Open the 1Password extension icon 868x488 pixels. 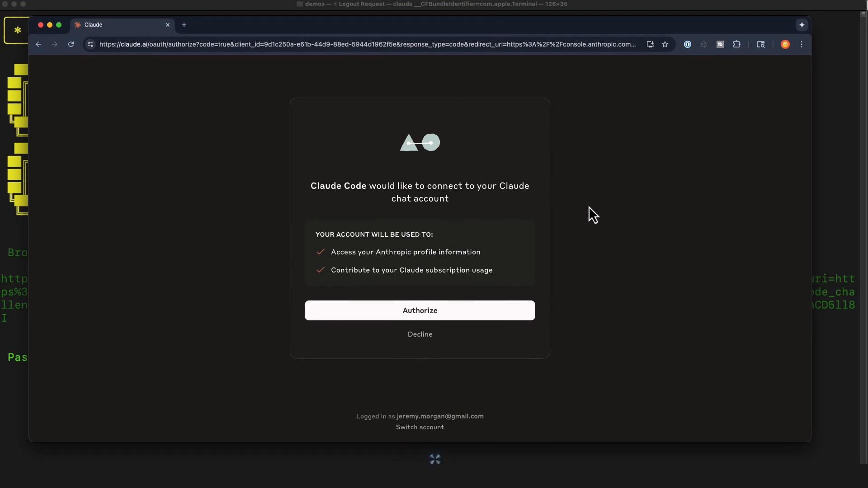point(688,44)
